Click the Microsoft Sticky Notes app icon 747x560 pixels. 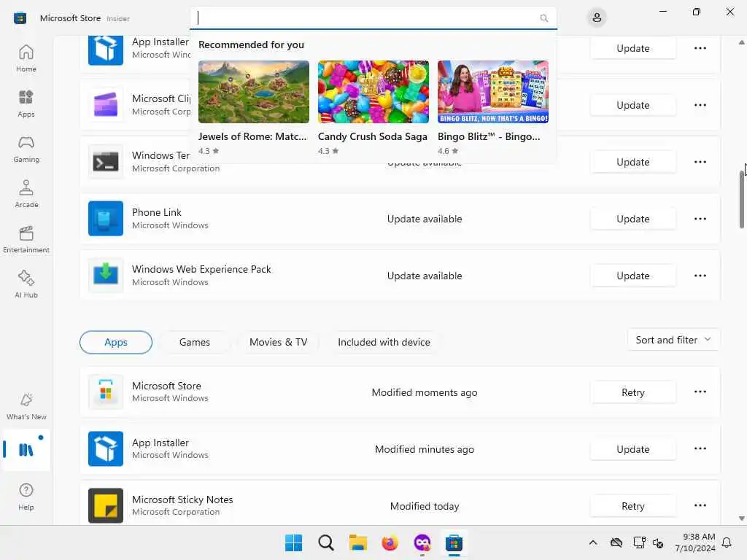click(106, 506)
